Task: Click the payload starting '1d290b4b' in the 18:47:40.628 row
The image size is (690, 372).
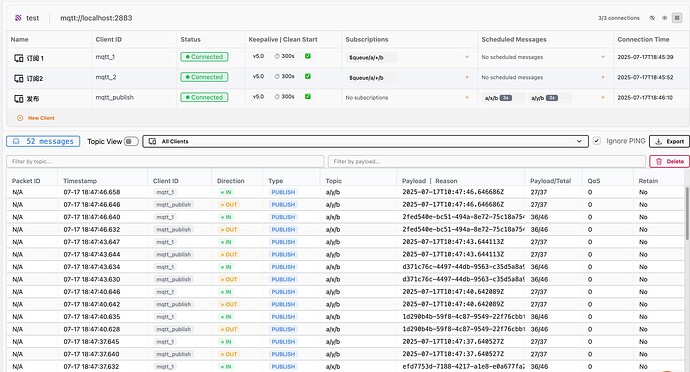Action: tap(463, 329)
